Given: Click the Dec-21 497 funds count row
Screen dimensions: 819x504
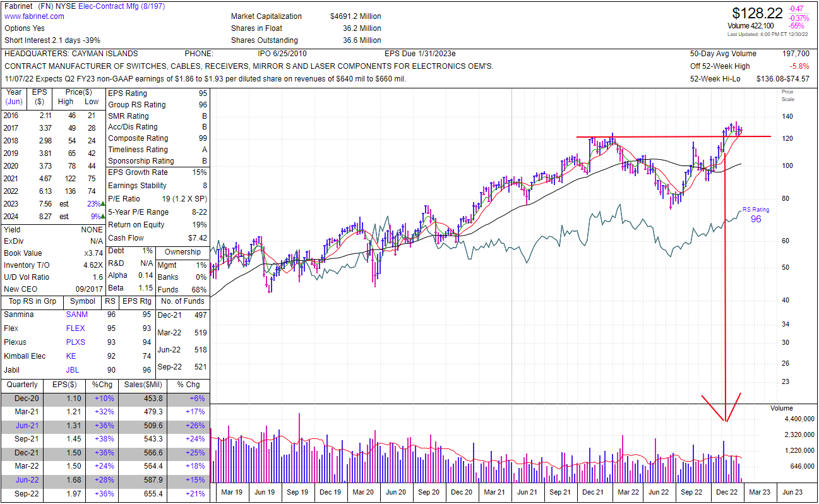Looking at the screenshot, I should click(182, 315).
